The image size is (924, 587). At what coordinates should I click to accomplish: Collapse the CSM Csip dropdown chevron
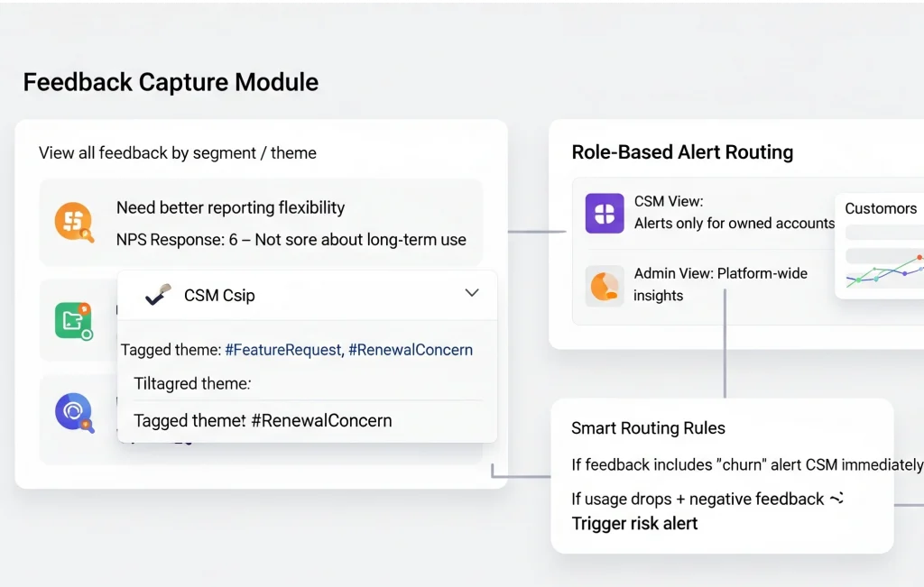coord(471,293)
